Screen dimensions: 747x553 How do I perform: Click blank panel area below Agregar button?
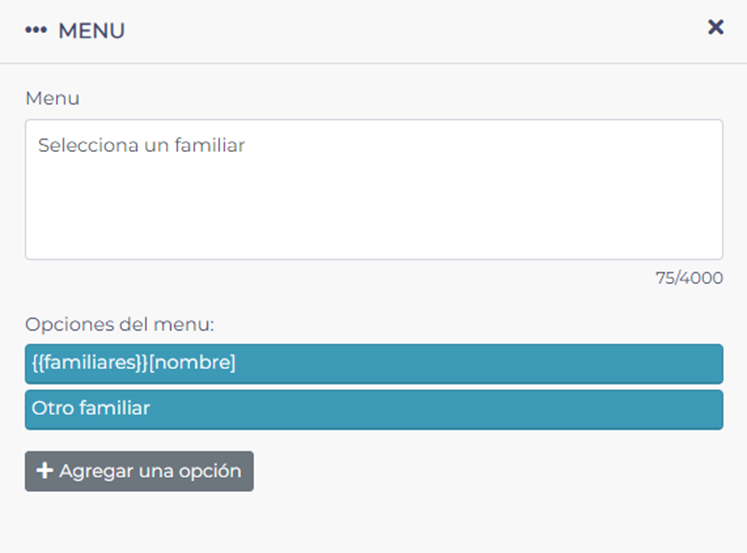coord(373,525)
